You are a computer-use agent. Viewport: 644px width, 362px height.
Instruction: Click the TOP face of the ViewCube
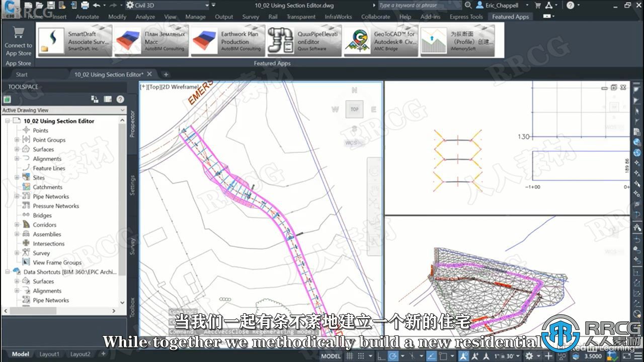pos(354,109)
